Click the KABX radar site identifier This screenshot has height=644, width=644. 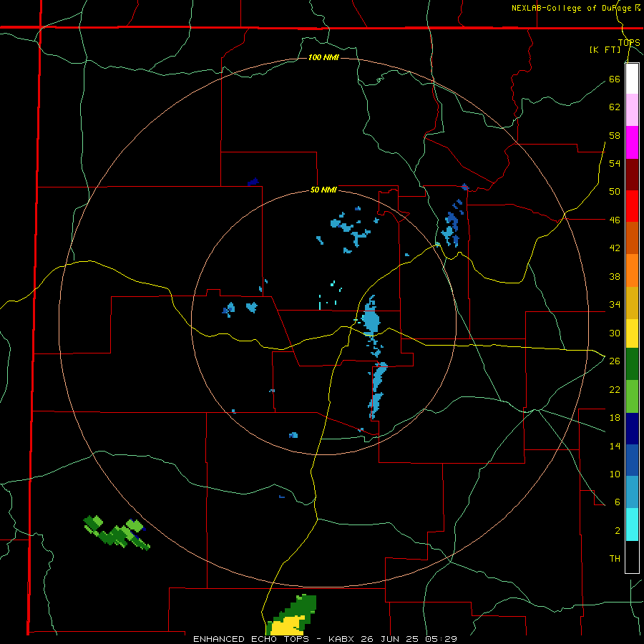343,639
